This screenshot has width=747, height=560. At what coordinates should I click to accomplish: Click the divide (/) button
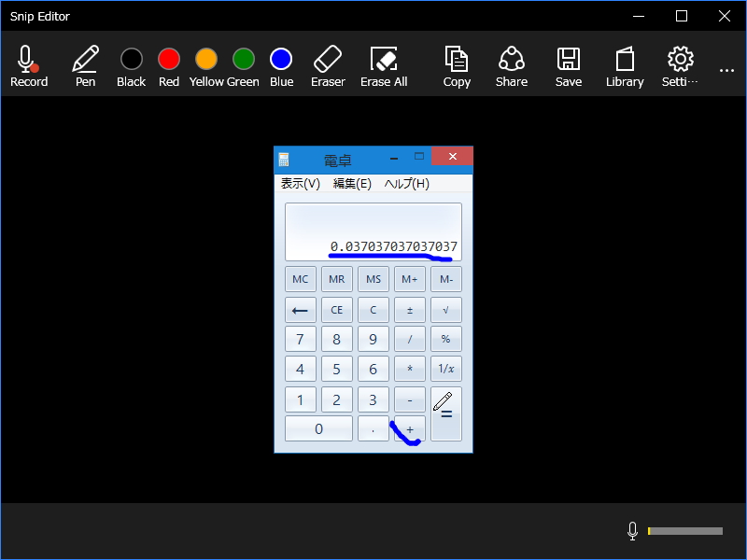pos(410,339)
